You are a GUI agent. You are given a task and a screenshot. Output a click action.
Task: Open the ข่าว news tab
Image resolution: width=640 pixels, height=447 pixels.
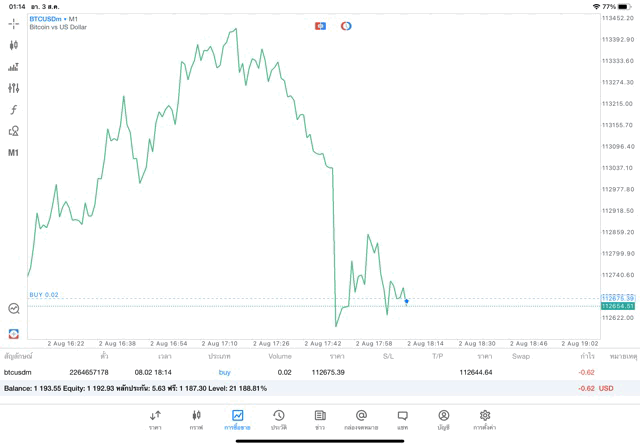(320, 419)
